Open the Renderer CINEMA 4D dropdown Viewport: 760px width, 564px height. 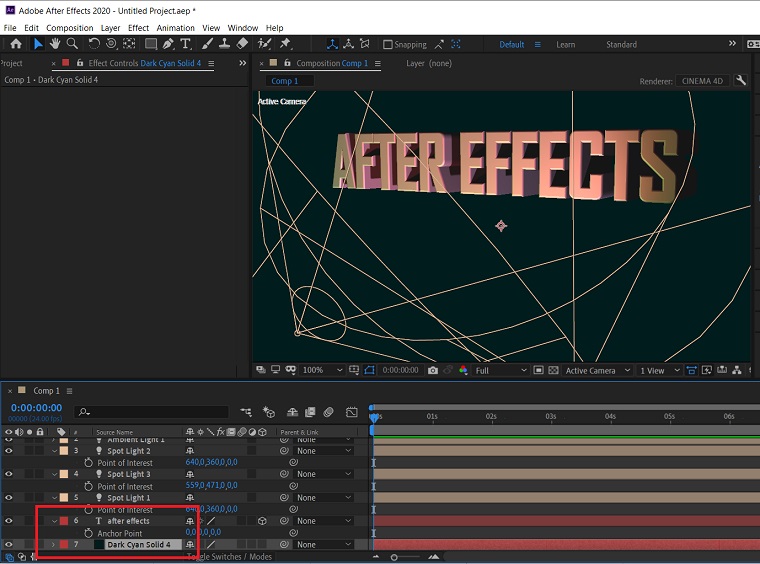(x=702, y=81)
